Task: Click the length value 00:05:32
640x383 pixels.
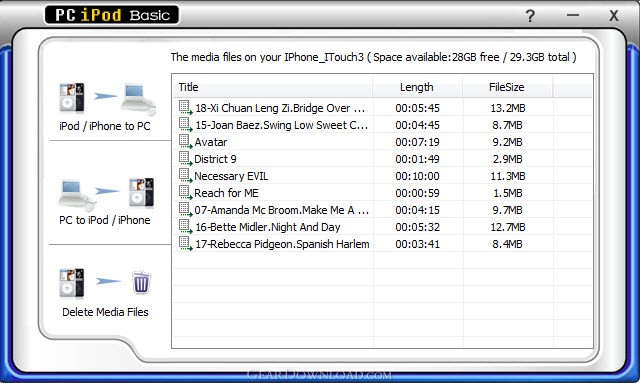Action: (x=417, y=227)
